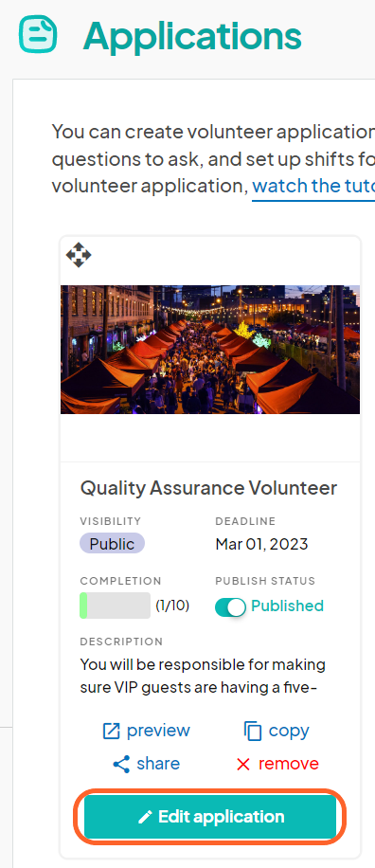The height and width of the screenshot is (868, 375).
Task: Click the completion progress bar
Action: point(115,606)
